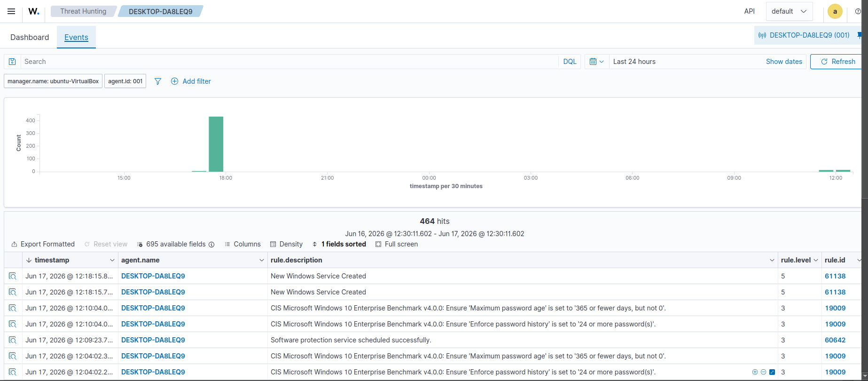Select the Events tab

[76, 37]
